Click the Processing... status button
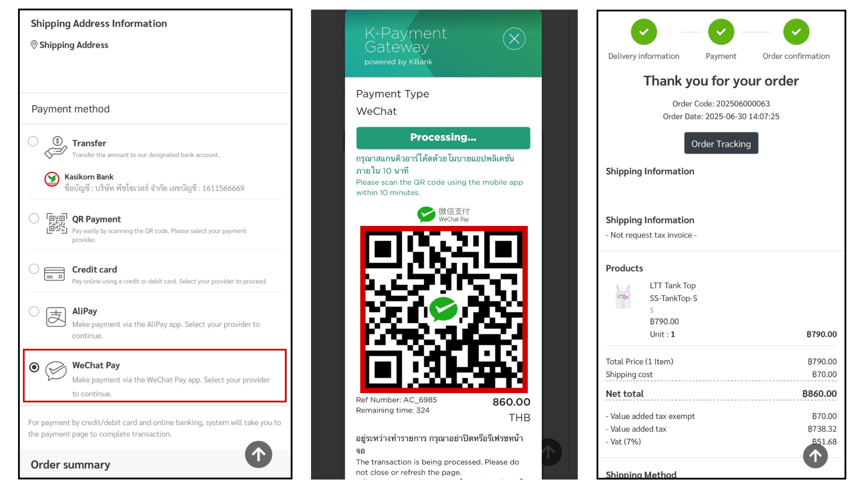The height and width of the screenshot is (488, 868). tap(443, 138)
